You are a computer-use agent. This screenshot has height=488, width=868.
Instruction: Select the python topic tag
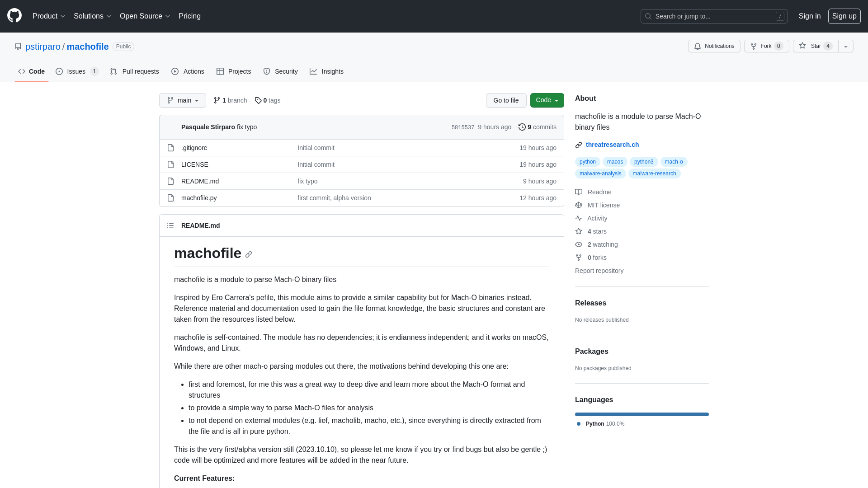588,162
